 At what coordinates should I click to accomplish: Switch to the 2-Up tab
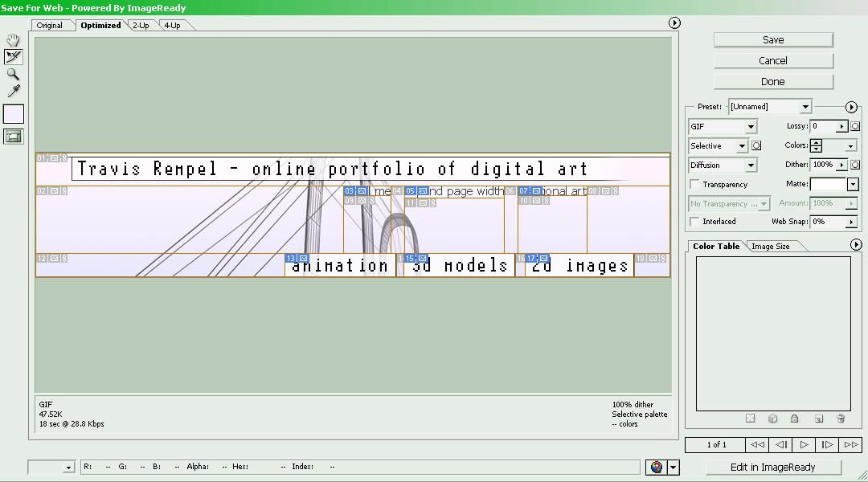point(141,26)
